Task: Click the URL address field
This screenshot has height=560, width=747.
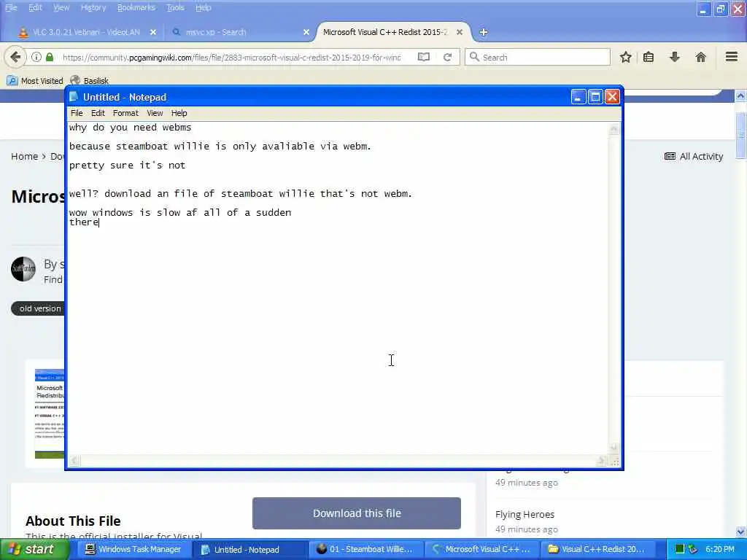Action: pos(232,57)
